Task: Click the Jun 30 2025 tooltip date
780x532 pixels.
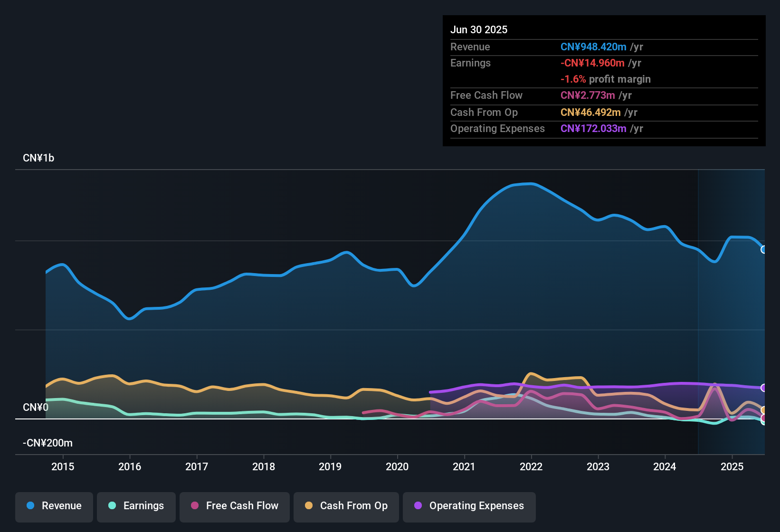Action: click(x=479, y=29)
